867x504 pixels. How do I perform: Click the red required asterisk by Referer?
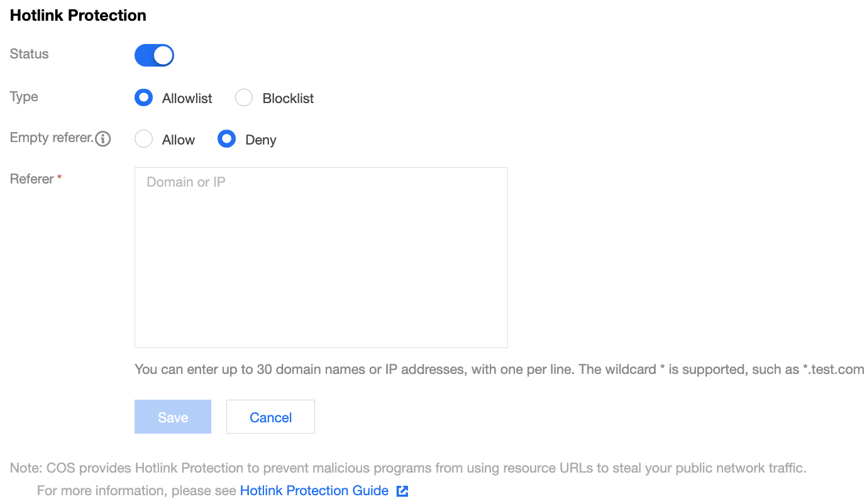coord(60,179)
